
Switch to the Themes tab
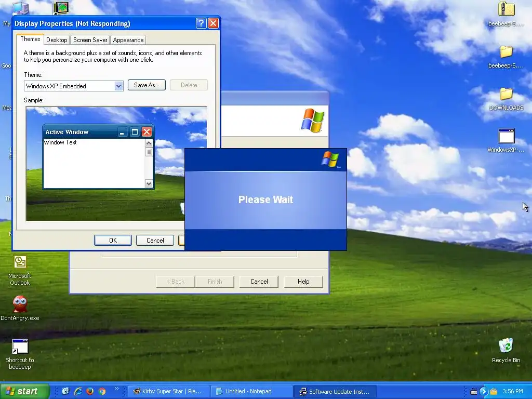30,39
